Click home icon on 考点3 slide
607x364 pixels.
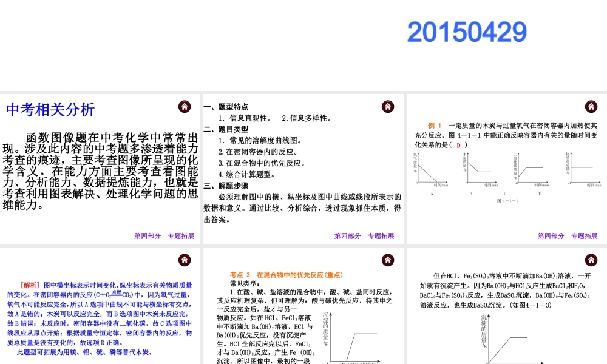point(388,260)
